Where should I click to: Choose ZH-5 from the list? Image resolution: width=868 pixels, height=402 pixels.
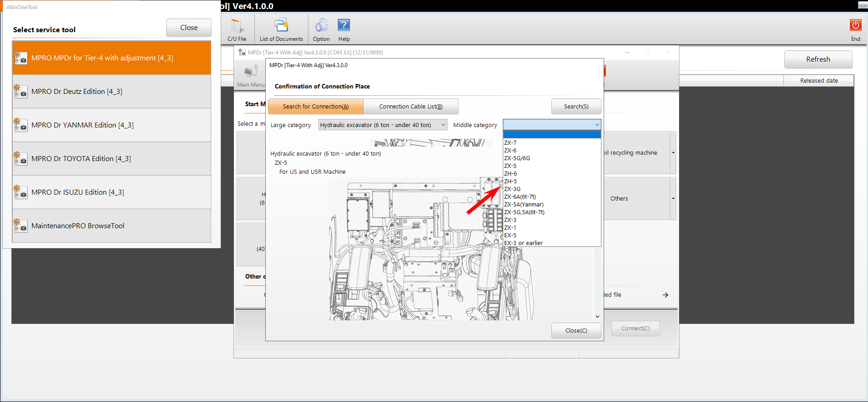click(x=552, y=181)
